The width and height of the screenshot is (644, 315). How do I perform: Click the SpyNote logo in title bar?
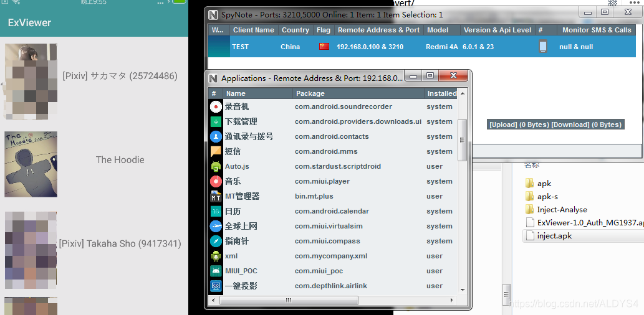tap(213, 15)
